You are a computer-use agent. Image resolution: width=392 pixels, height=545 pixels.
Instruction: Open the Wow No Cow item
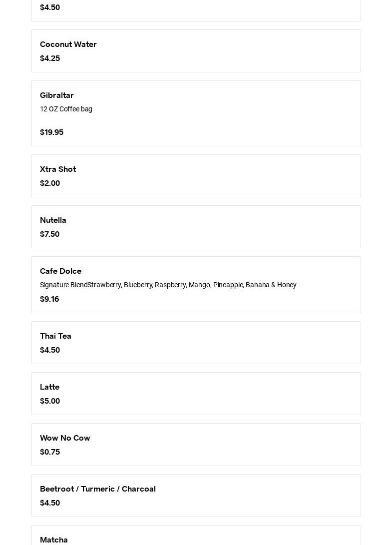tap(65, 438)
